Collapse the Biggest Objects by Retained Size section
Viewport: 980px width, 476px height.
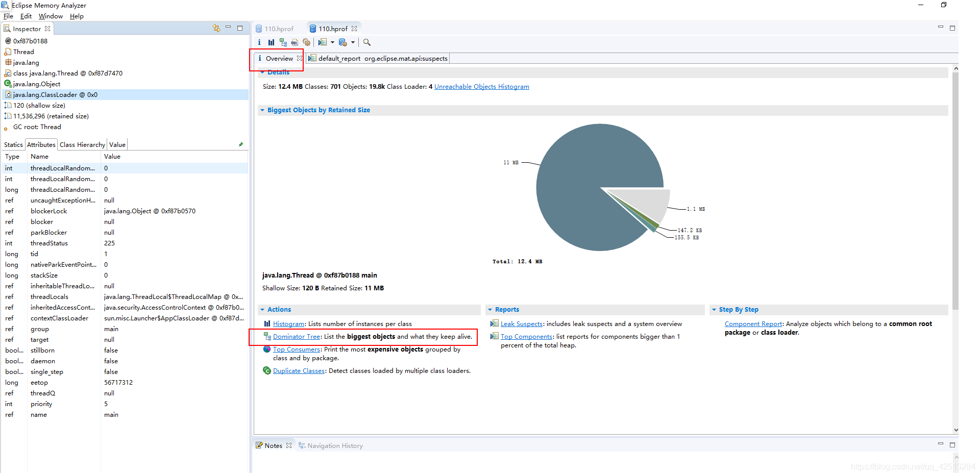click(x=262, y=110)
